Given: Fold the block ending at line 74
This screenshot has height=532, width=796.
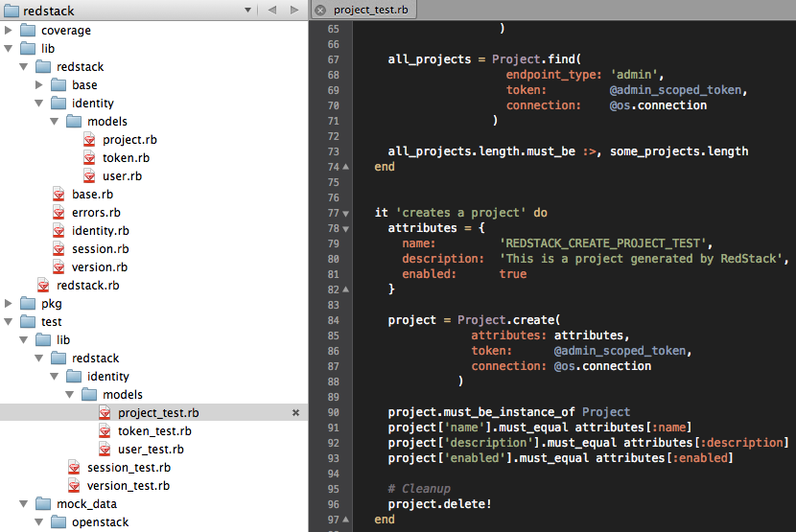Looking at the screenshot, I should click(x=345, y=167).
